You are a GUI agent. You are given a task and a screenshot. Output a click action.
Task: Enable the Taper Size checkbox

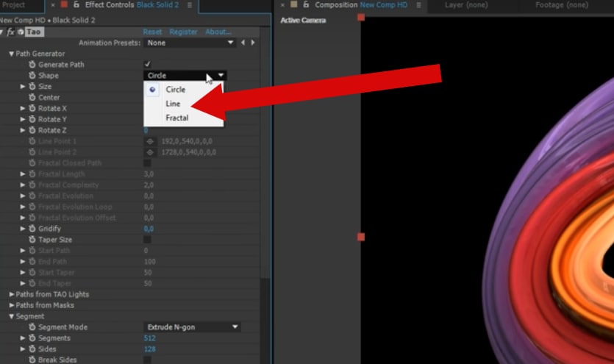pos(148,240)
